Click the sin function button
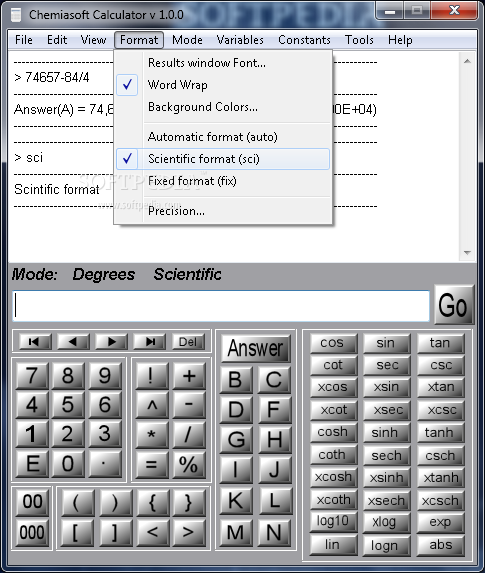The width and height of the screenshot is (485, 573). point(387,344)
